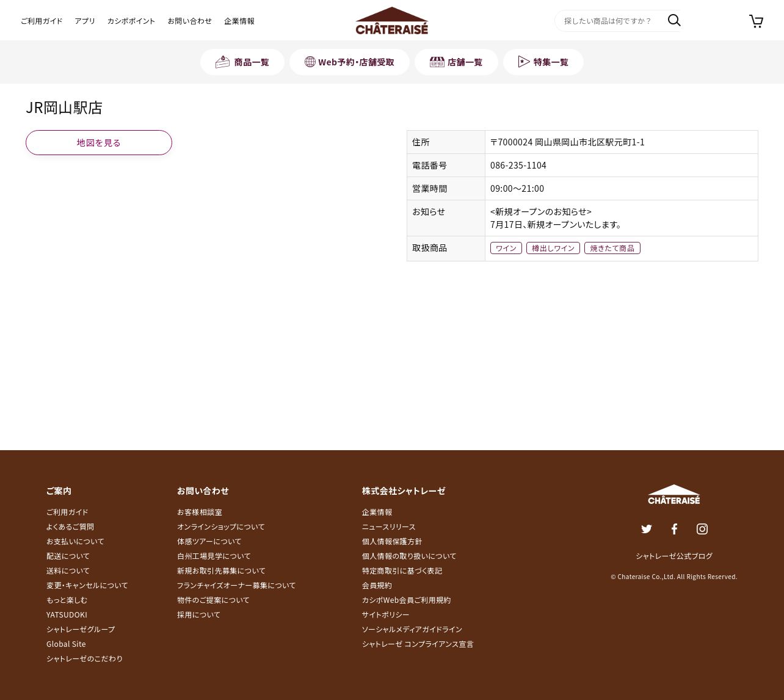Open footer link もっと楽しむ

67,600
